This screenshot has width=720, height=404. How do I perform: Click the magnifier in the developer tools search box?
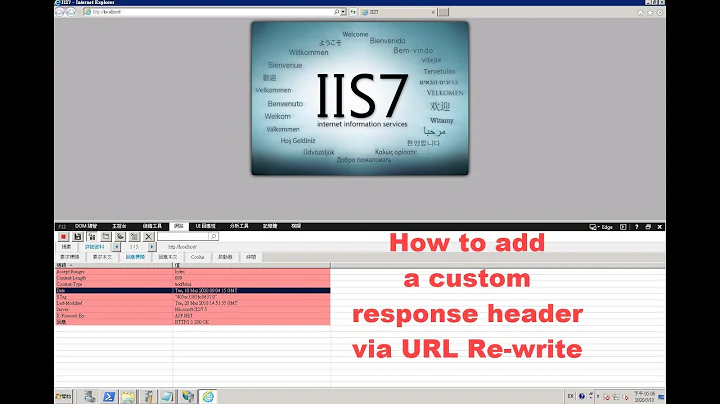[214, 236]
